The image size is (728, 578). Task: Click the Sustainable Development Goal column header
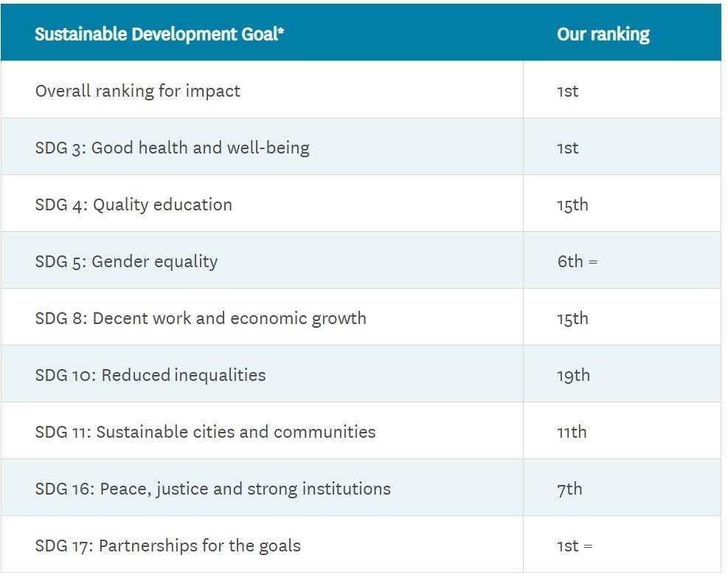click(159, 35)
